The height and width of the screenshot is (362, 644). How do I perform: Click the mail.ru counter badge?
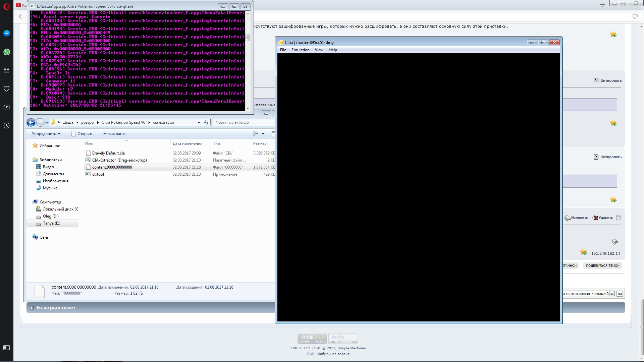pyautogui.click(x=312, y=339)
